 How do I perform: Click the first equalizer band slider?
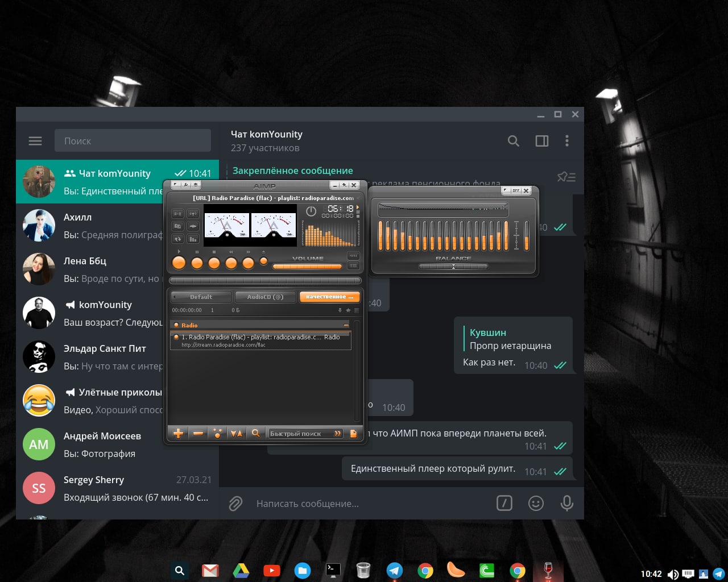[380, 236]
